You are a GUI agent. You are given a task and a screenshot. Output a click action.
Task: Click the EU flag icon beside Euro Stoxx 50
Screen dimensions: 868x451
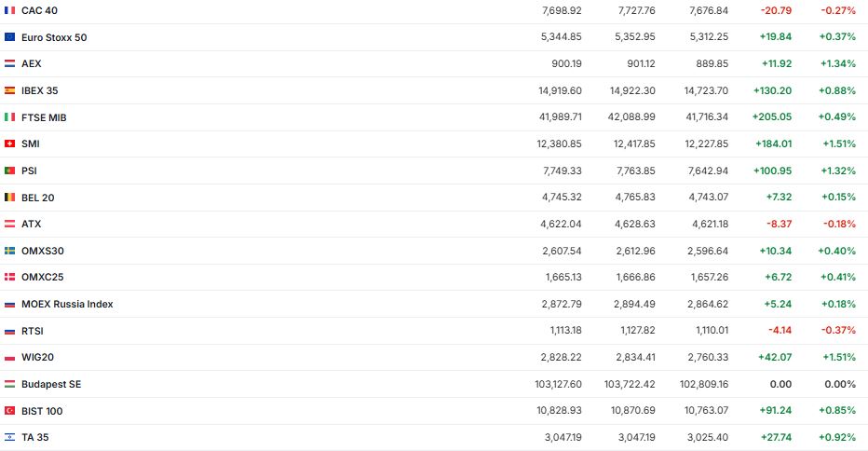click(9, 36)
